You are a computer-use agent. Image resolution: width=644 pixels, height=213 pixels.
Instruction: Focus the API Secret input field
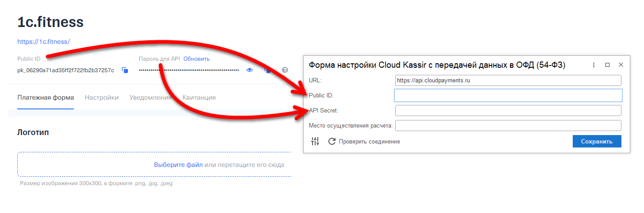pos(508,110)
